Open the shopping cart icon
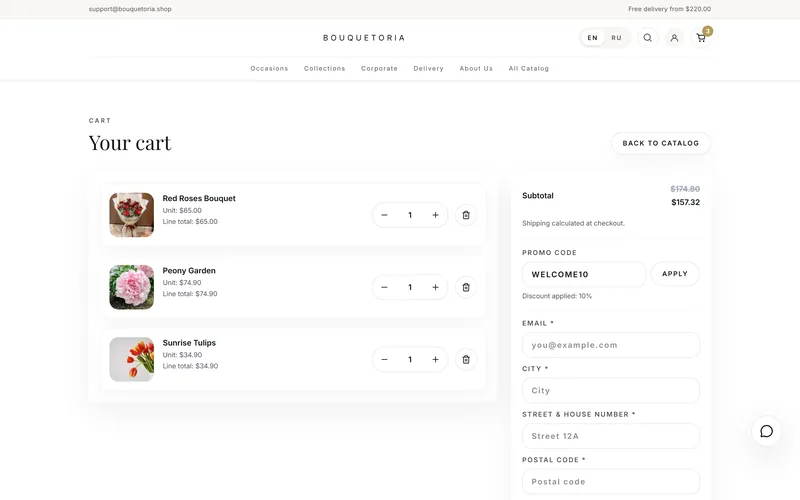The width and height of the screenshot is (800, 500). tap(701, 38)
